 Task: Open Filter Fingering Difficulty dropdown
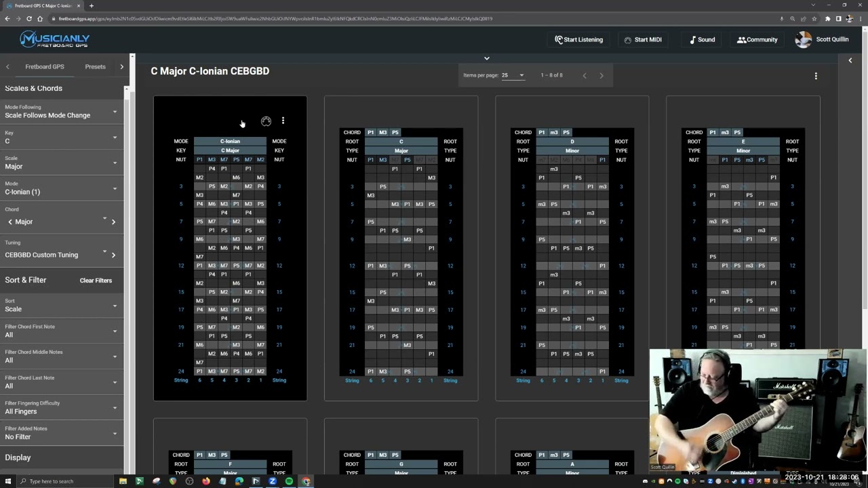tap(61, 408)
